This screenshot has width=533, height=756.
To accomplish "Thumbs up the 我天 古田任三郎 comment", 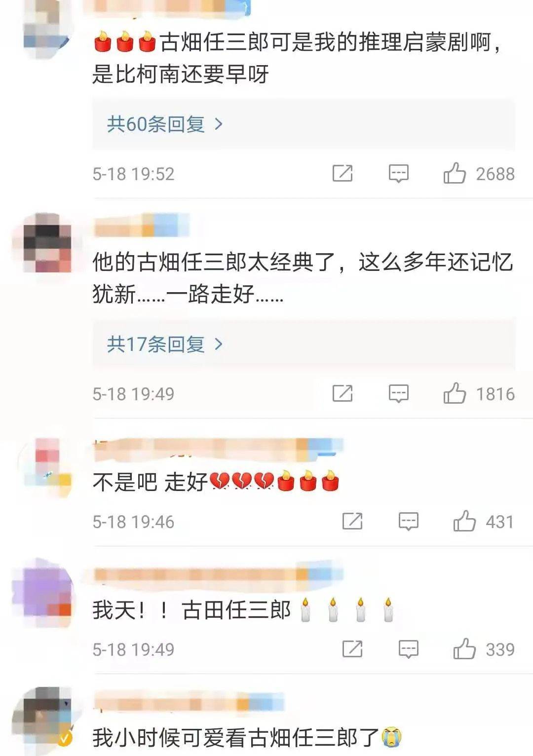I will 464,649.
